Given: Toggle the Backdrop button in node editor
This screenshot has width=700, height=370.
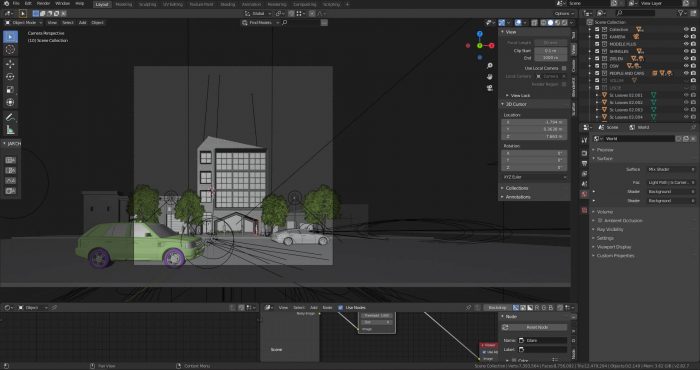Looking at the screenshot, I should (497, 308).
